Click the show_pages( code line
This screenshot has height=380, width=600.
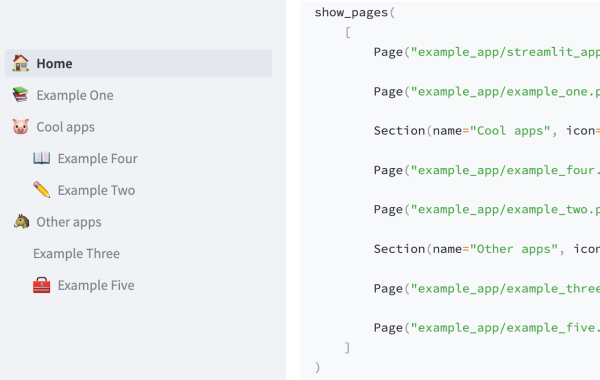pyautogui.click(x=354, y=13)
